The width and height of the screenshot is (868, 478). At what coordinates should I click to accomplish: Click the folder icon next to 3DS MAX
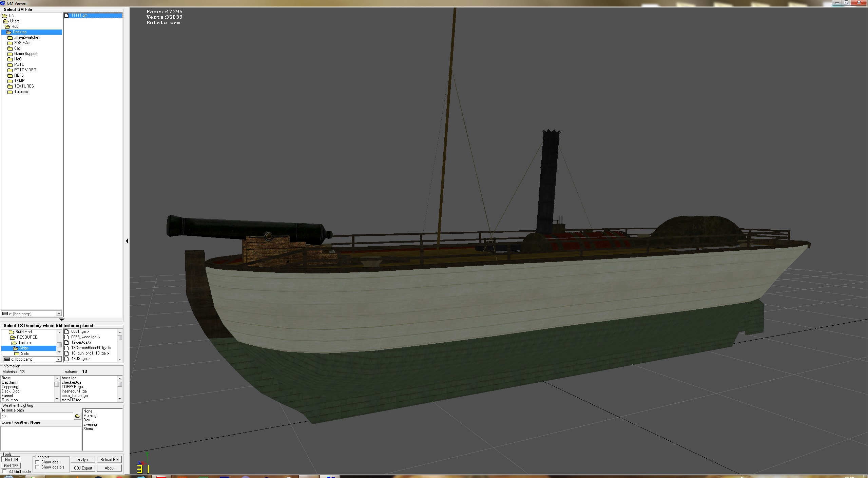pos(10,43)
